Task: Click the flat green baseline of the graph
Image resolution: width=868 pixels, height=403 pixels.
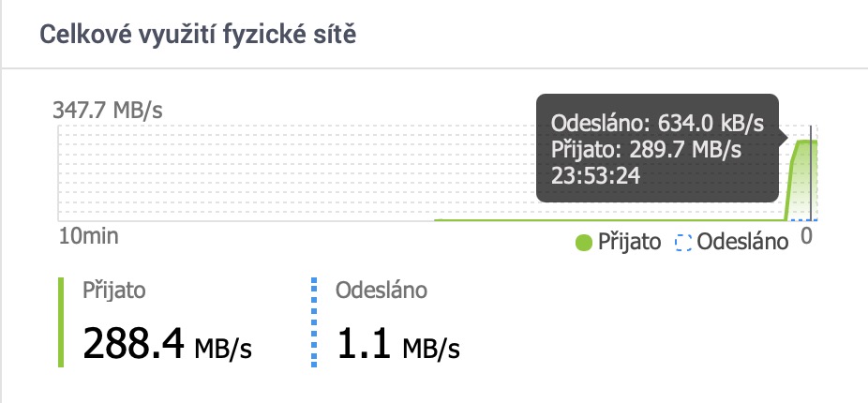Action: click(609, 220)
